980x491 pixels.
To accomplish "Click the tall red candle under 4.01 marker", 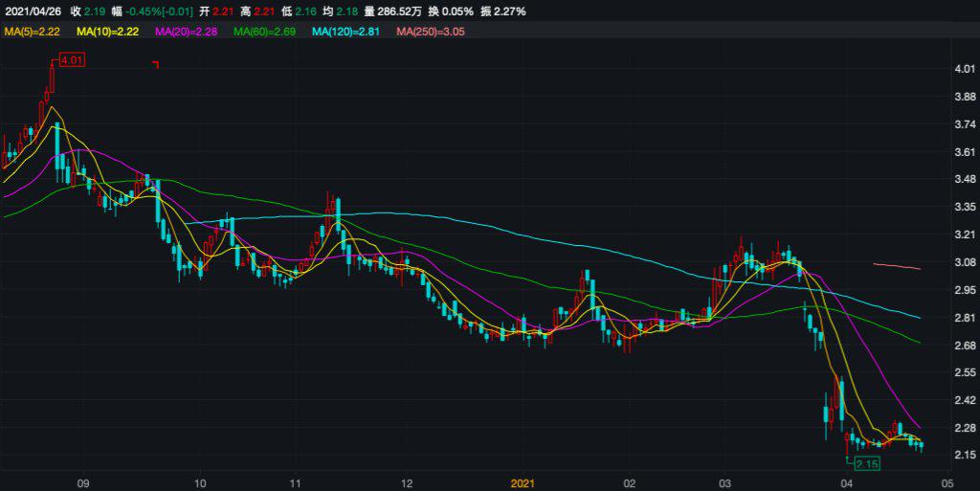I will click(x=52, y=78).
